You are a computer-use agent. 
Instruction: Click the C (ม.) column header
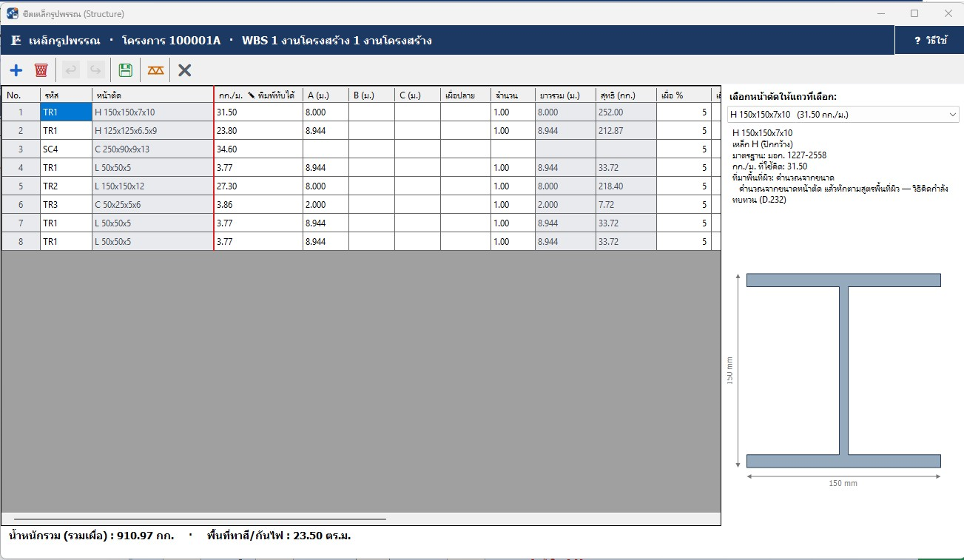click(x=417, y=95)
